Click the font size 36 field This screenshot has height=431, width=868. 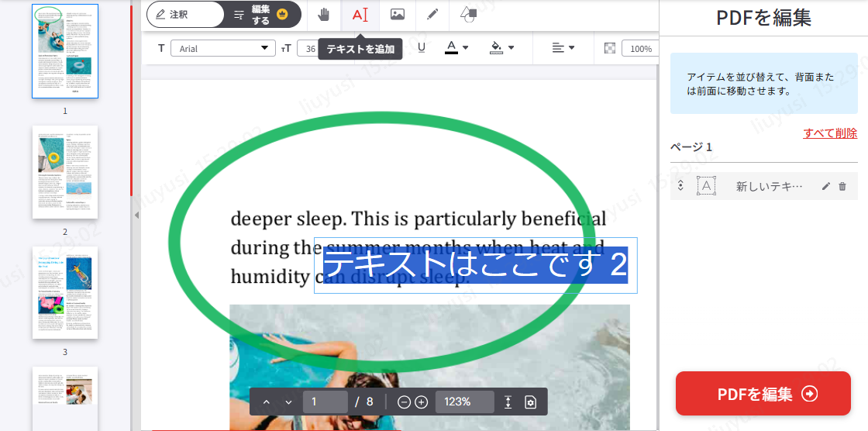coord(308,48)
